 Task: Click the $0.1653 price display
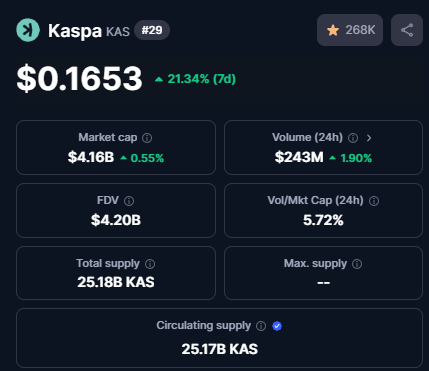click(79, 79)
